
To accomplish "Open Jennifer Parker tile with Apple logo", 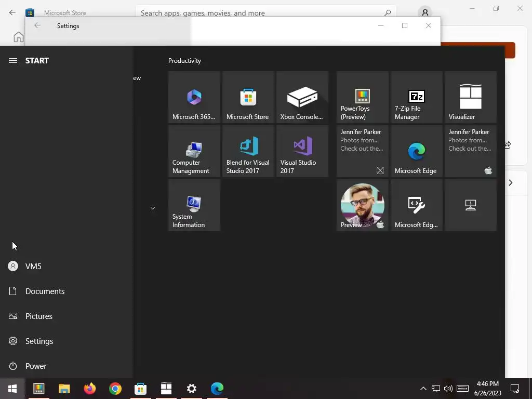I will coord(471,151).
